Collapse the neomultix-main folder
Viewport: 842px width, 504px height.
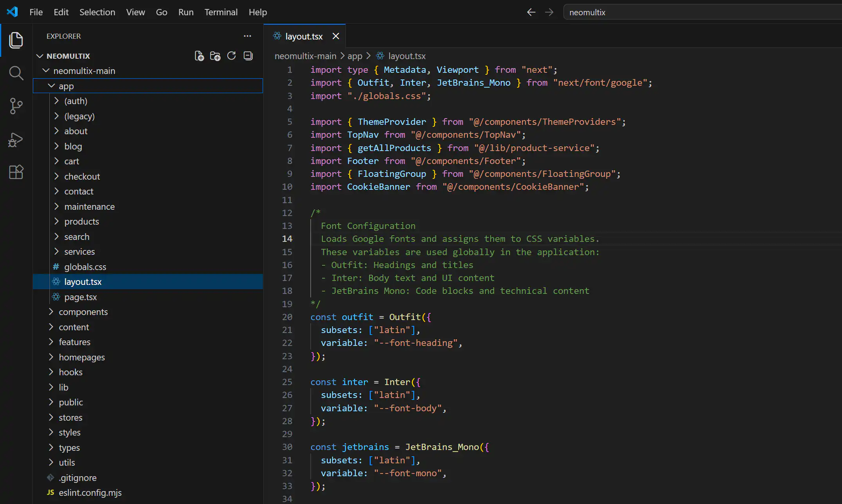(x=46, y=71)
